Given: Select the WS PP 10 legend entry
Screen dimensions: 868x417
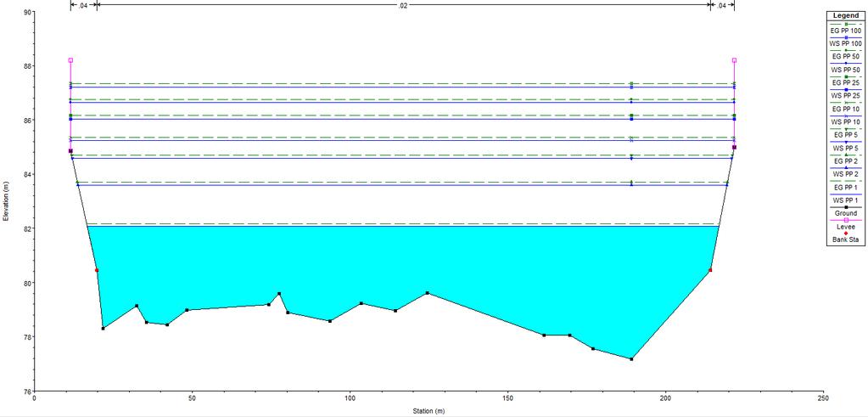Looking at the screenshot, I should coord(846,121).
